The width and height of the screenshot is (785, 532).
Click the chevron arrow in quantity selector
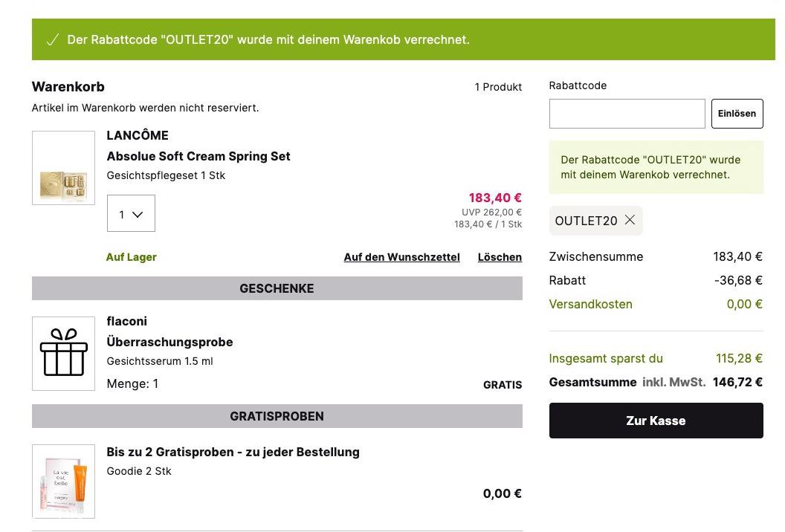point(138,215)
